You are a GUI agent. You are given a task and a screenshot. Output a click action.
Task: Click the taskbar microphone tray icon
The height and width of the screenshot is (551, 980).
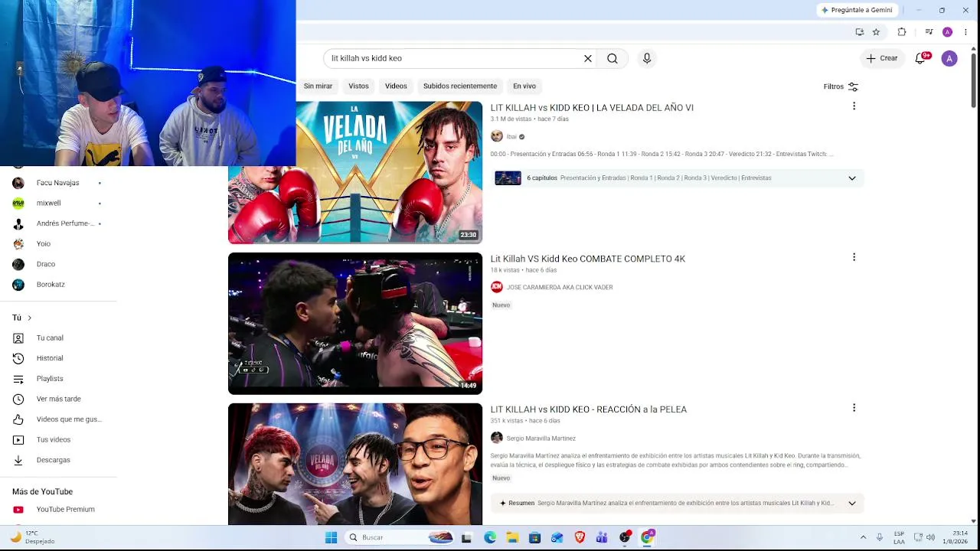[880, 537]
